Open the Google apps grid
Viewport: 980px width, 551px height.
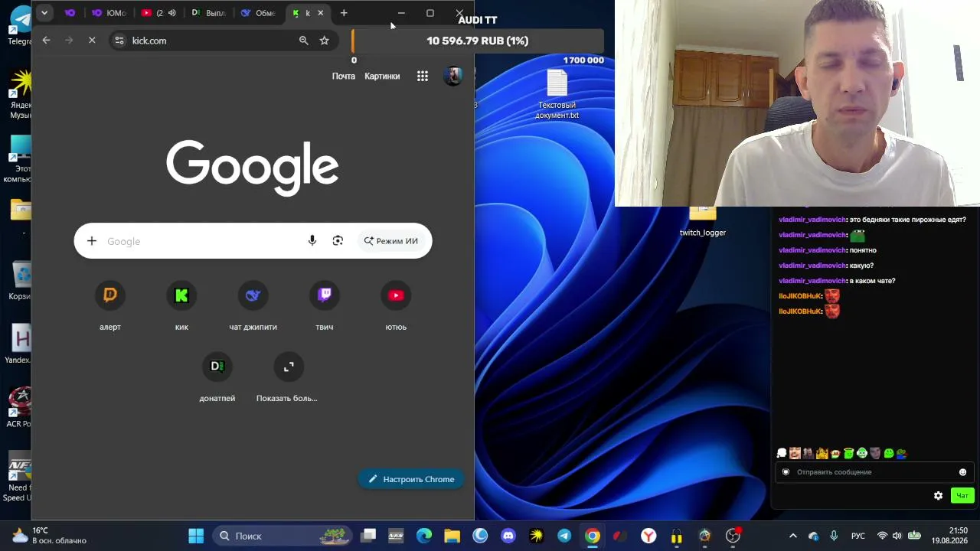[x=423, y=76]
